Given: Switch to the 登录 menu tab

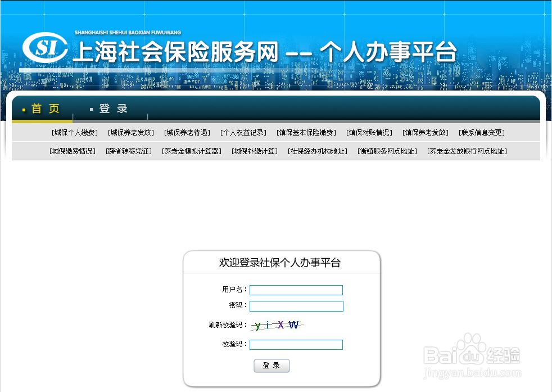Looking at the screenshot, I should (x=112, y=109).
